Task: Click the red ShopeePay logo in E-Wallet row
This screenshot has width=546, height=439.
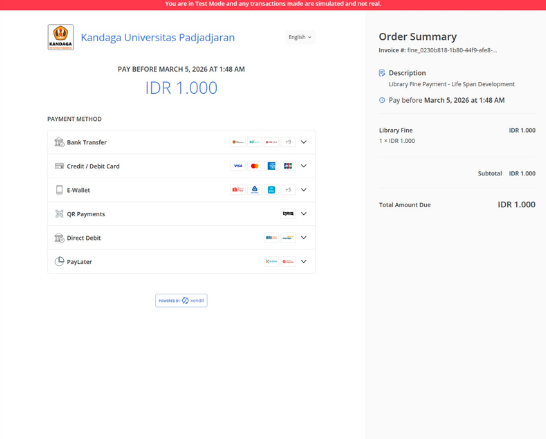Action: pyautogui.click(x=238, y=190)
